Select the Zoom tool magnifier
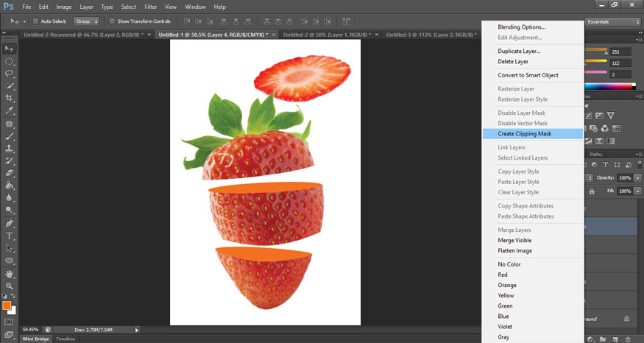Image resolution: width=644 pixels, height=343 pixels. [x=10, y=286]
